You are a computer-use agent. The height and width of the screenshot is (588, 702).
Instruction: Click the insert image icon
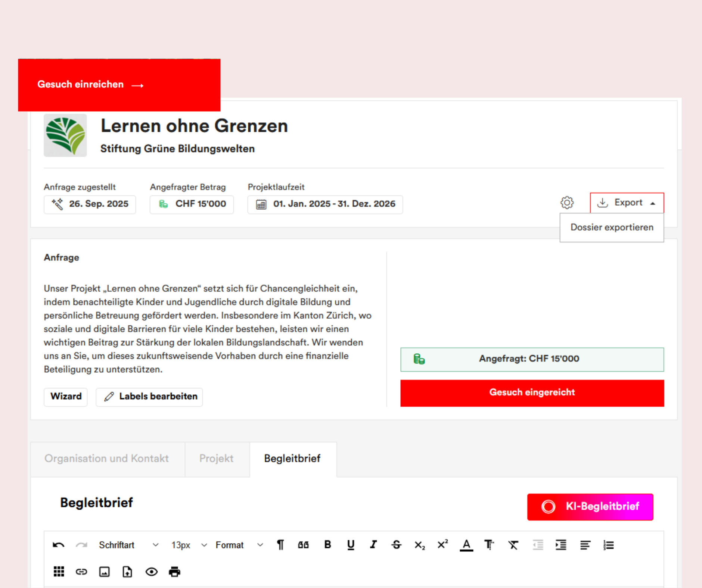[x=104, y=572]
